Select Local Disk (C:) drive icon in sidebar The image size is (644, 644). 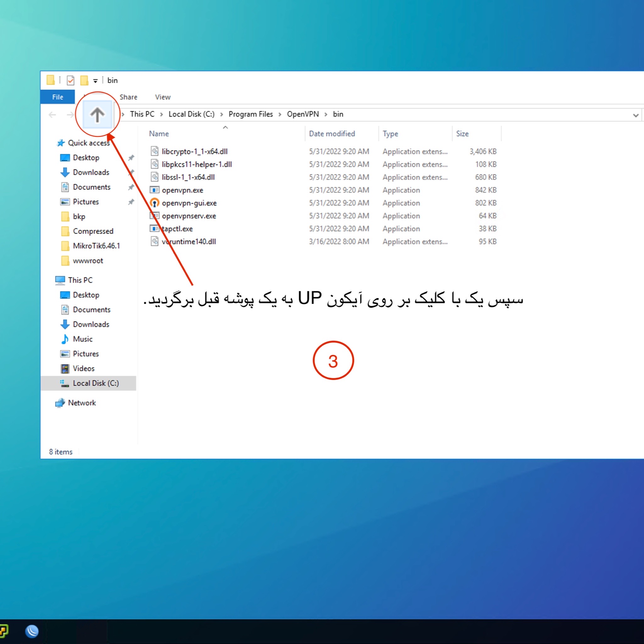click(64, 383)
